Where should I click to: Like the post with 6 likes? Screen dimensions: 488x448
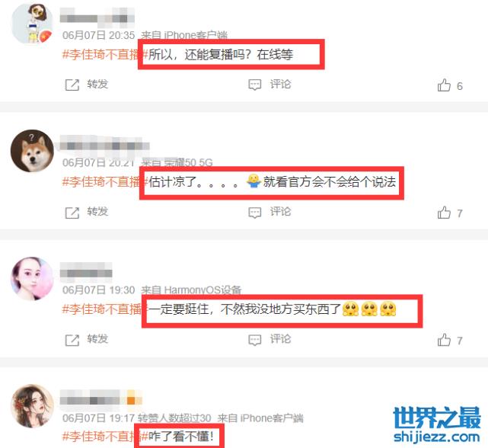pos(444,85)
